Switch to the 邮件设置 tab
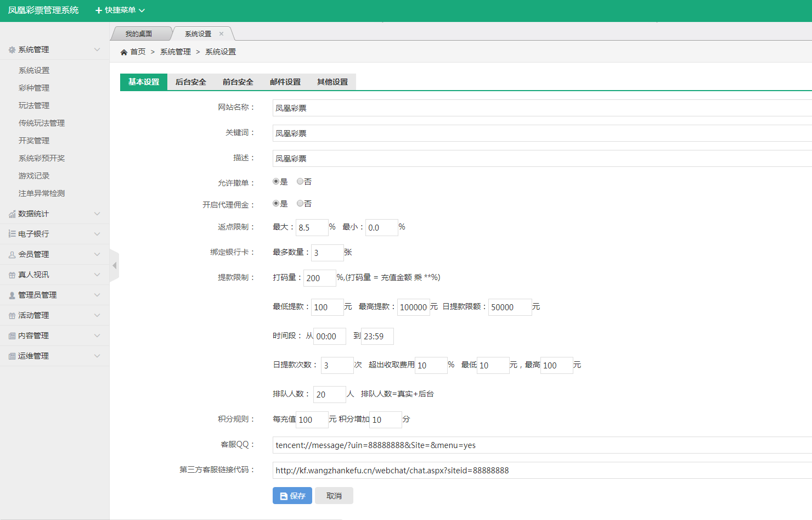Image resolution: width=812 pixels, height=520 pixels. [x=285, y=82]
